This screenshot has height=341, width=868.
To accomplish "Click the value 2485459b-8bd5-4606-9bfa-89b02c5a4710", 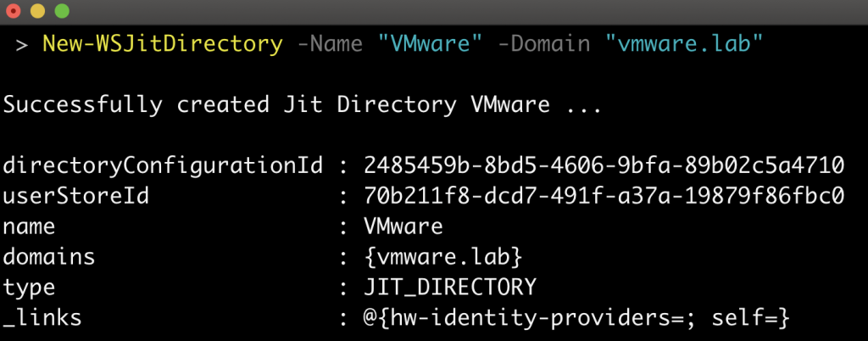I will click(604, 165).
